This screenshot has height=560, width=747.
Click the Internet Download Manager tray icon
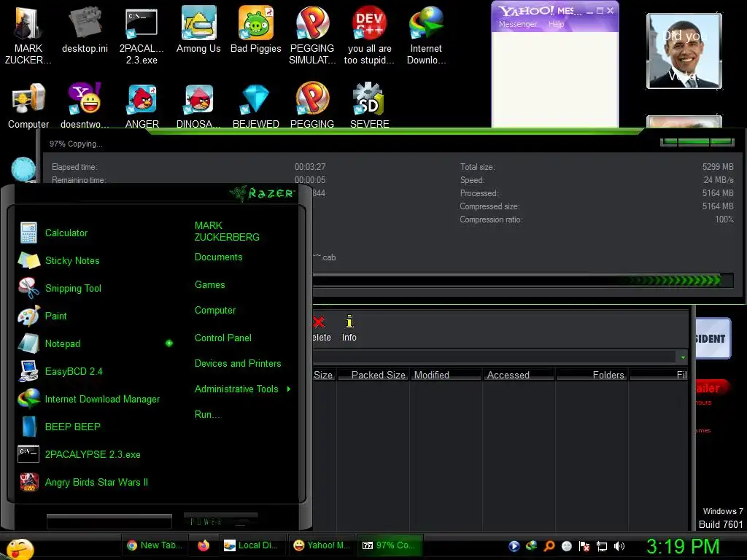tap(531, 546)
